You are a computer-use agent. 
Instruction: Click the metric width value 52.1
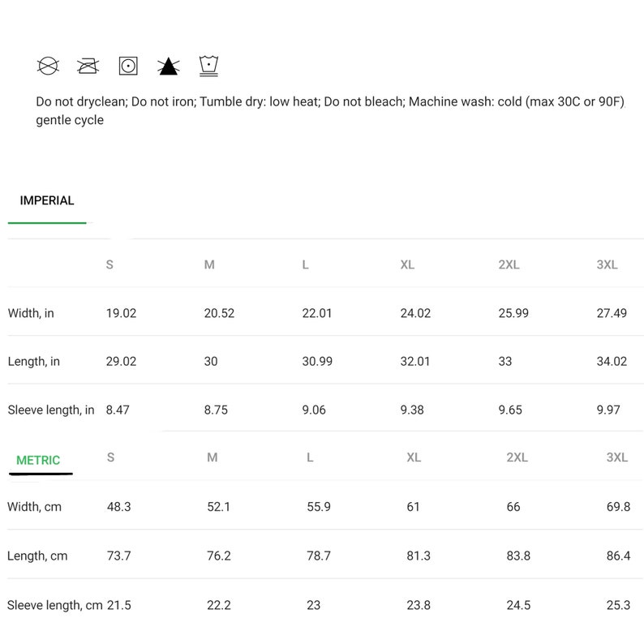(218, 506)
